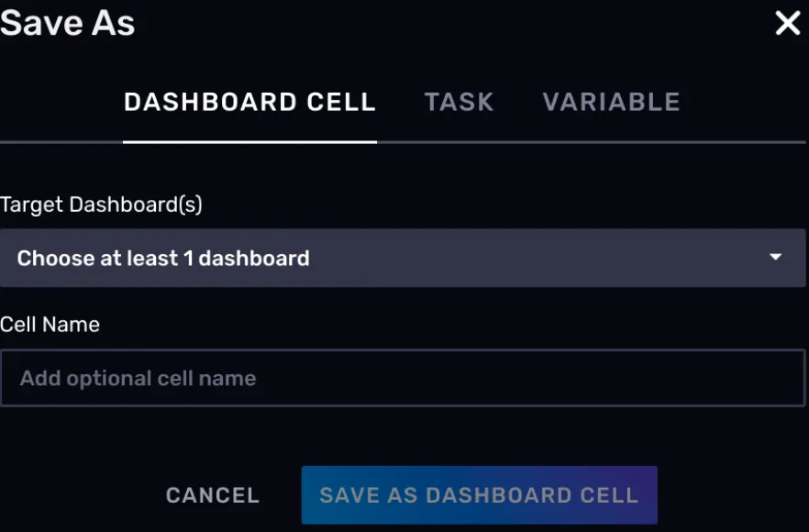Viewport: 809px width, 532px height.
Task: Click the "Target Dashboard(s)" label
Action: point(101,205)
